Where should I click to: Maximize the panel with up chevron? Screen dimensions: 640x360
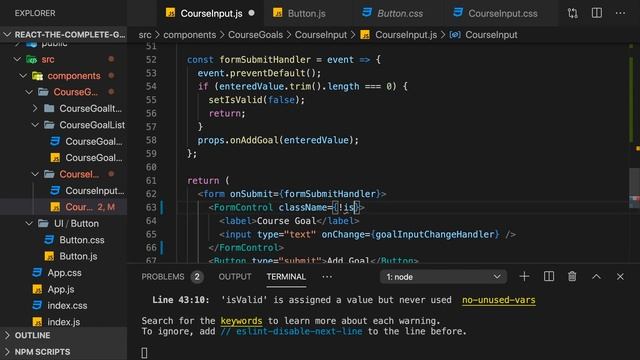[596, 277]
